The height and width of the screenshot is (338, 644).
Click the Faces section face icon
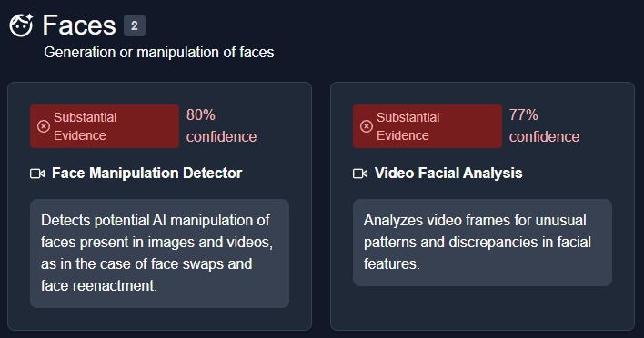click(21, 25)
